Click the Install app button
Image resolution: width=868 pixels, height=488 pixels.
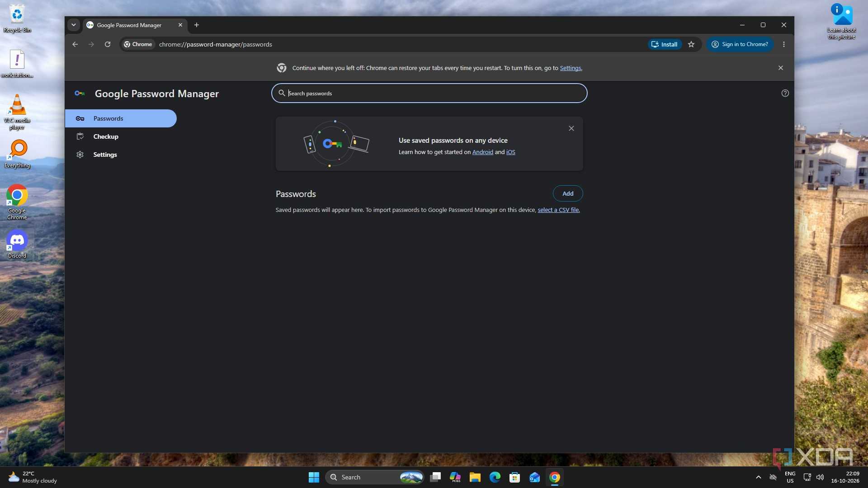[665, 44]
